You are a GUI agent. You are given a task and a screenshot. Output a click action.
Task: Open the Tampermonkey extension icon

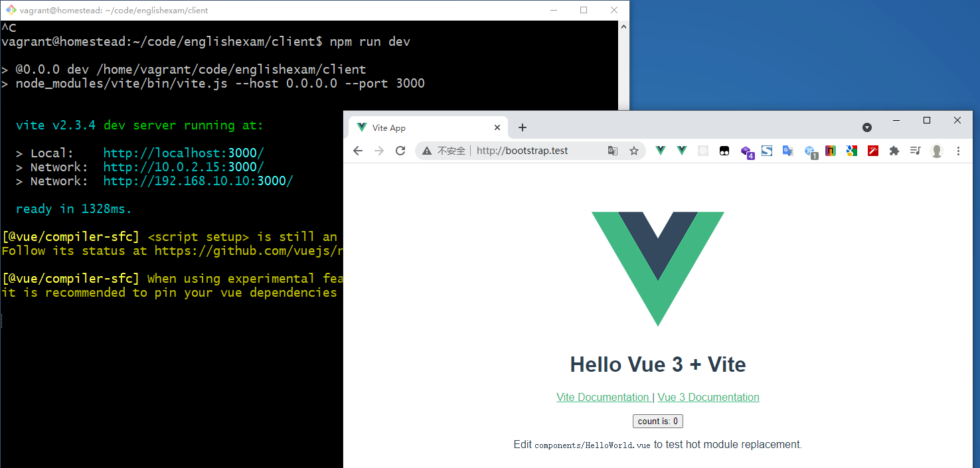724,151
